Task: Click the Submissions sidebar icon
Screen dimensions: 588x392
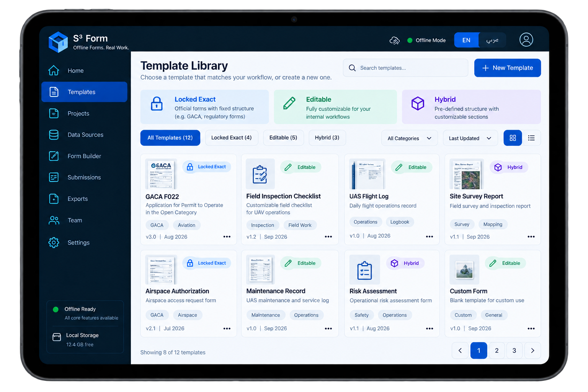Action: [x=54, y=177]
